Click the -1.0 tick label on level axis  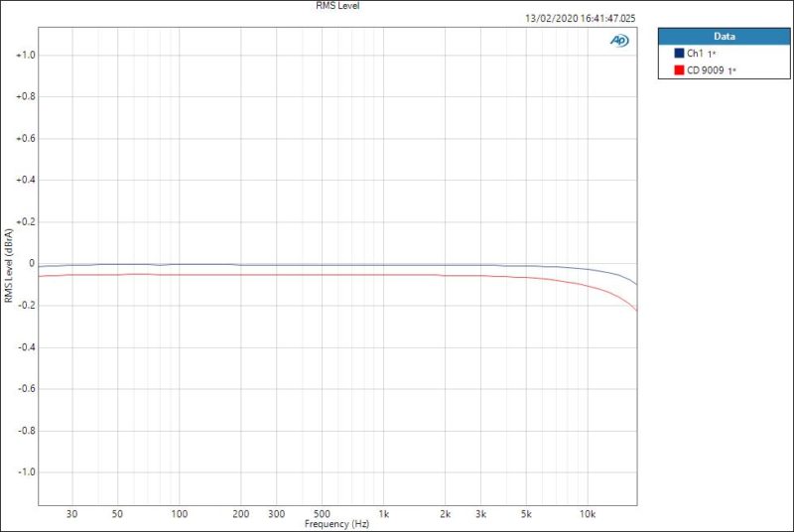tap(27, 472)
